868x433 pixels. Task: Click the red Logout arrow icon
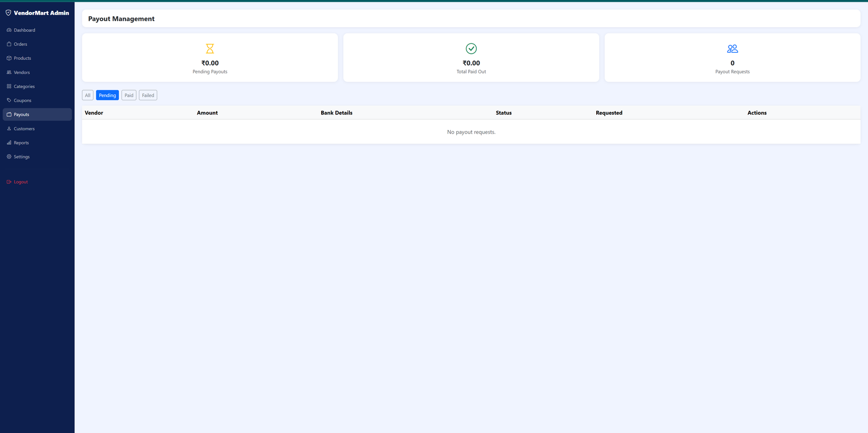(9, 182)
